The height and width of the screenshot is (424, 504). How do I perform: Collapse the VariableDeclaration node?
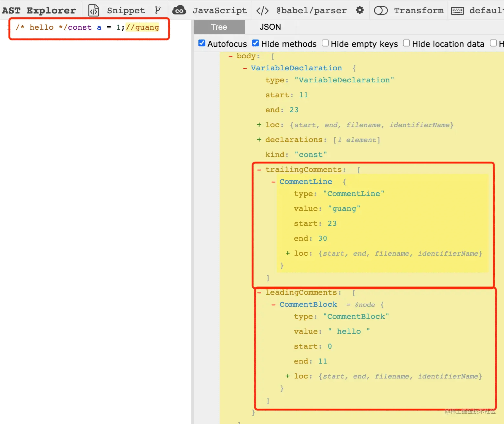point(245,68)
